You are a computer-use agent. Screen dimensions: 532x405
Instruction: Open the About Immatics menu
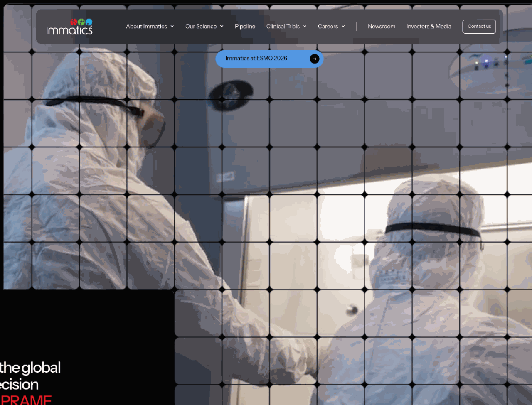click(x=146, y=26)
